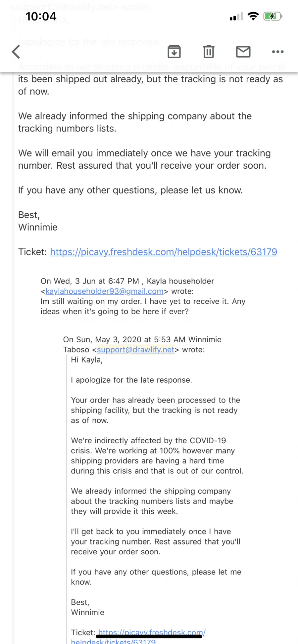This screenshot has width=298, height=644.
Task: Open the three-dot more options menu
Action: 277,52
